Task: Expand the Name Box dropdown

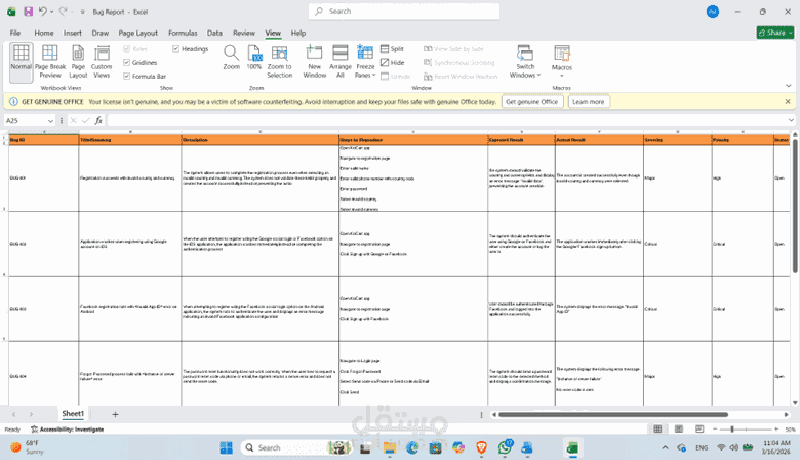Action: tap(50, 121)
